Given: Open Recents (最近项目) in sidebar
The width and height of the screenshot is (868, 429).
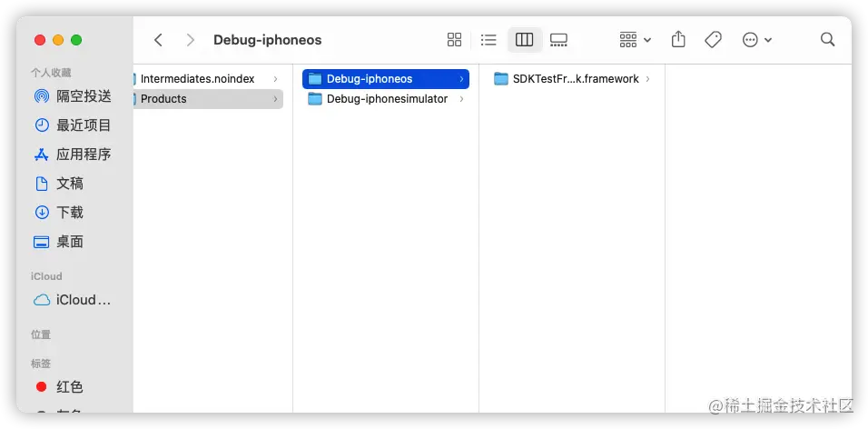Looking at the screenshot, I should (72, 125).
